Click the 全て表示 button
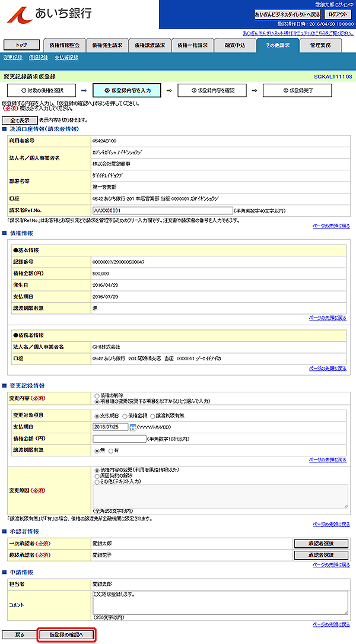The image size is (356, 644). pos(20,120)
